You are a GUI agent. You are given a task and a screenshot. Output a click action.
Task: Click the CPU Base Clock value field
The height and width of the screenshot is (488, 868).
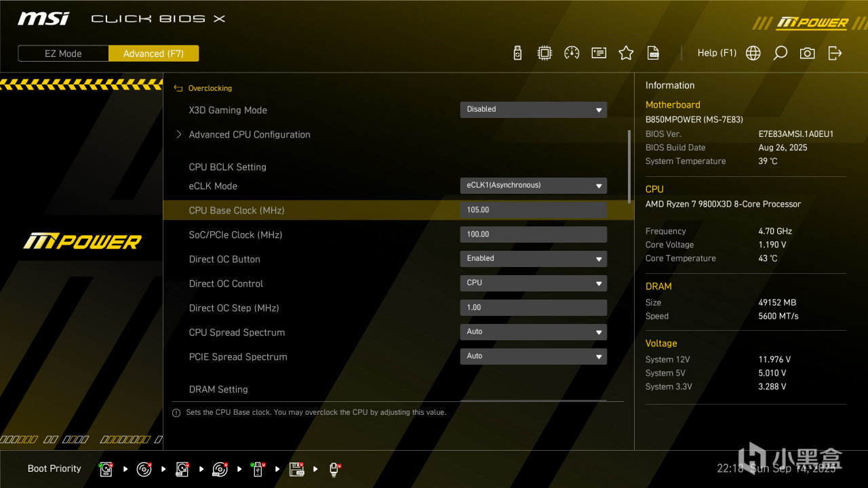pos(533,209)
